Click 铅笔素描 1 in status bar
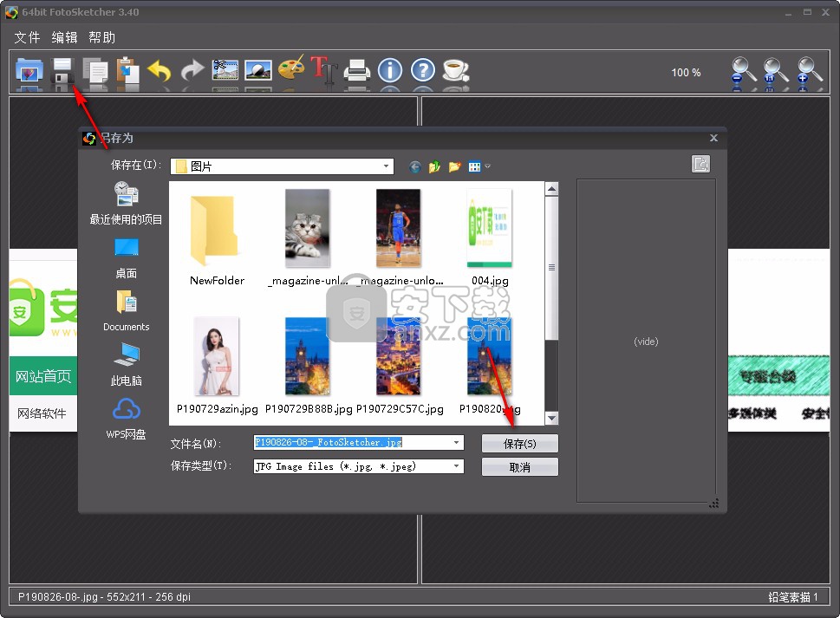This screenshot has height=618, width=840. 793,596
